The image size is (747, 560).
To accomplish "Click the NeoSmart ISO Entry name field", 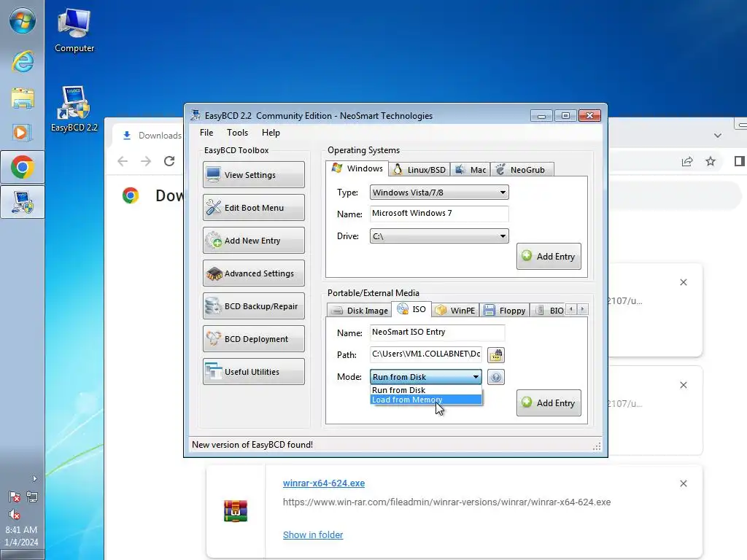I will 437,332.
